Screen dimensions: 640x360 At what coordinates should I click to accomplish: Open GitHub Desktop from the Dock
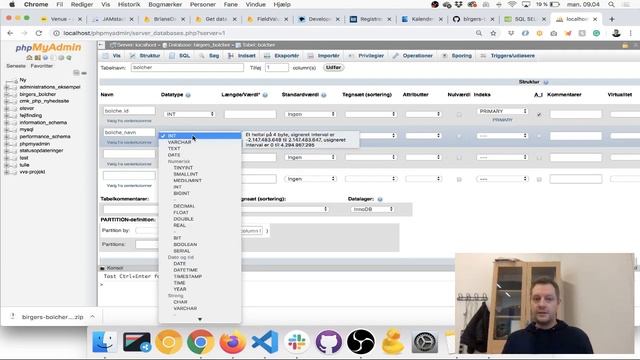coord(329,341)
